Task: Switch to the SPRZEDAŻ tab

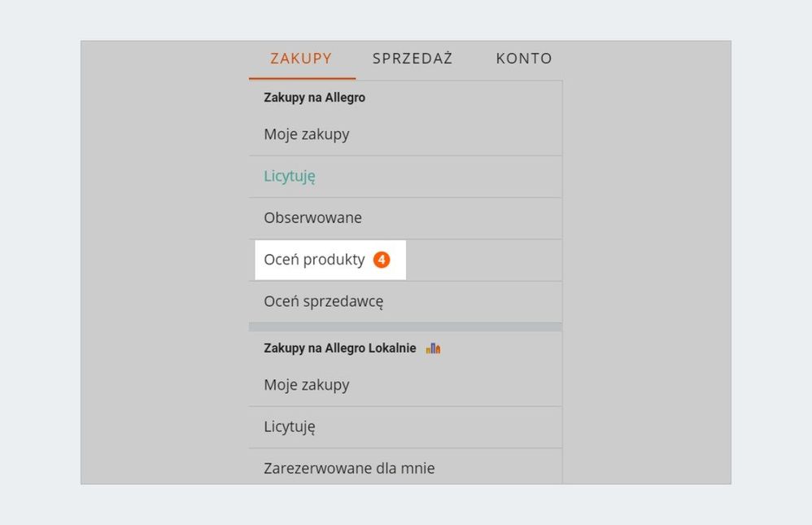Action: click(x=413, y=59)
